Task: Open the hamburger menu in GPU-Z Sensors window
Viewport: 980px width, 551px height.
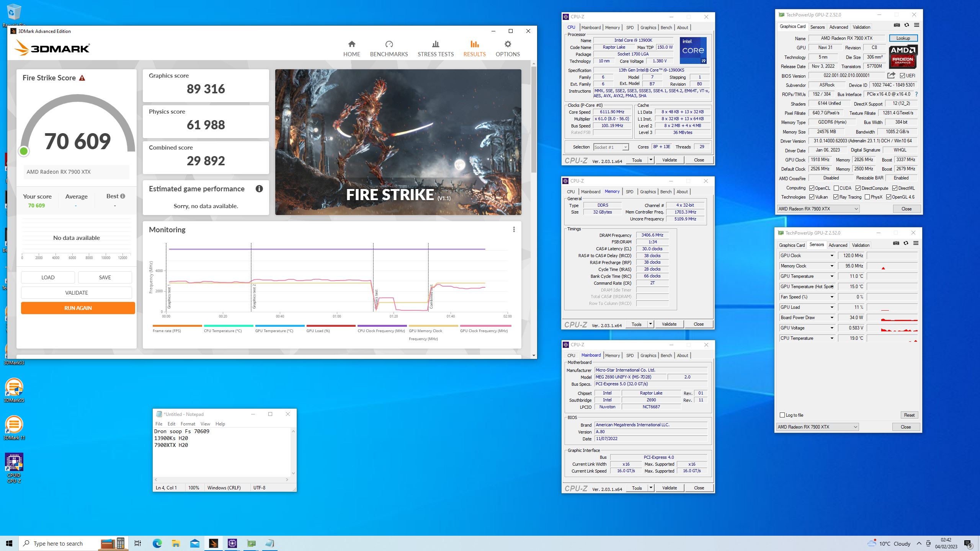Action: (916, 243)
